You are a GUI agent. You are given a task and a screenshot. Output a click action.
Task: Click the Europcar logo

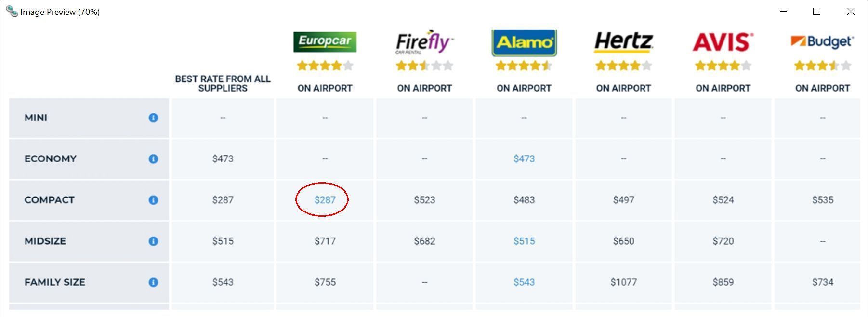(x=325, y=42)
